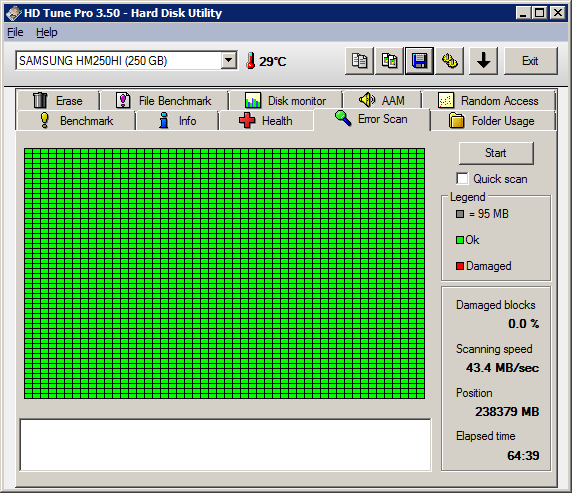The height and width of the screenshot is (493, 572).
Task: Start the error scan
Action: [x=496, y=153]
